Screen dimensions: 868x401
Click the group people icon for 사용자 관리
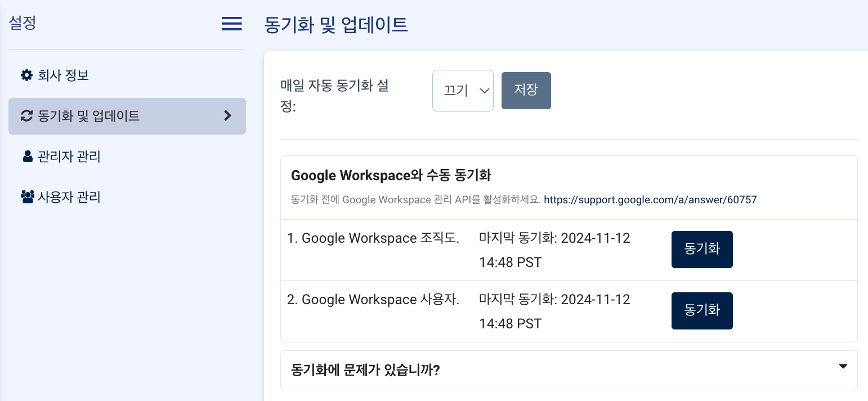coord(28,197)
